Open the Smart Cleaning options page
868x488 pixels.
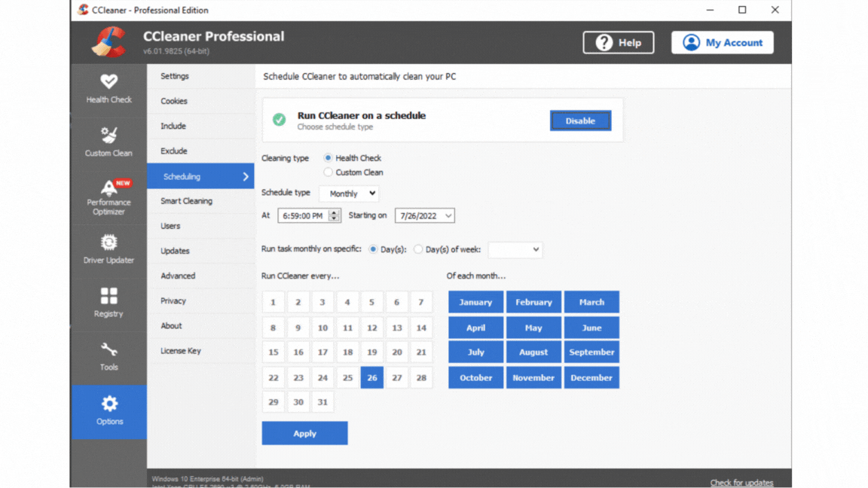pyautogui.click(x=200, y=201)
